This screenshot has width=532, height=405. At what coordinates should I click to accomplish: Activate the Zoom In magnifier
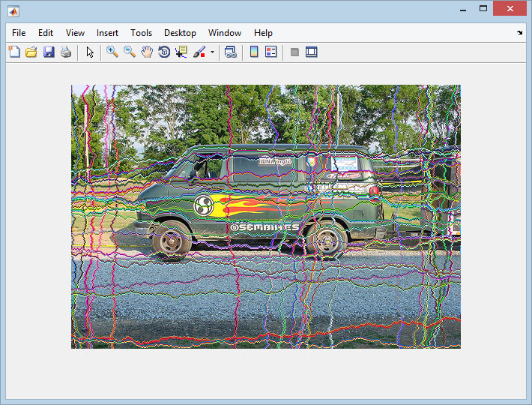click(112, 52)
